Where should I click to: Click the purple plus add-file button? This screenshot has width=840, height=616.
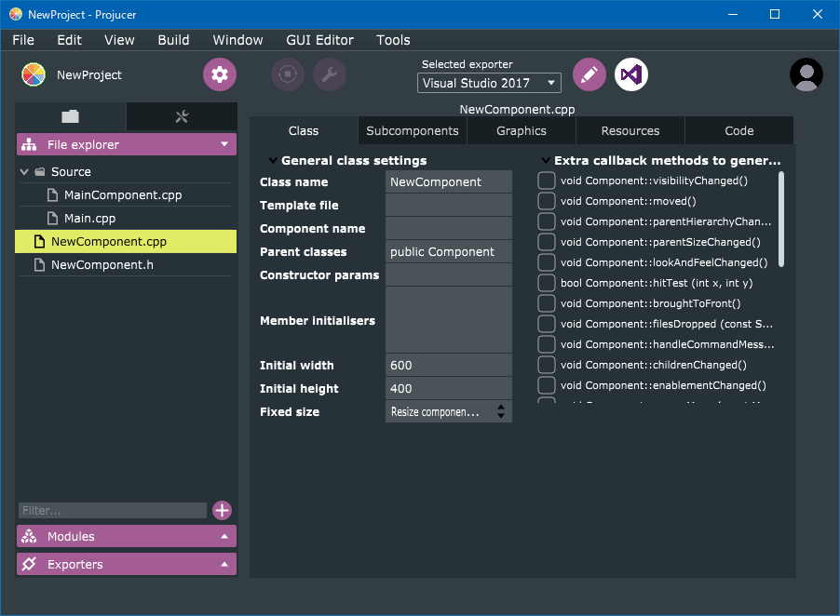pos(222,510)
